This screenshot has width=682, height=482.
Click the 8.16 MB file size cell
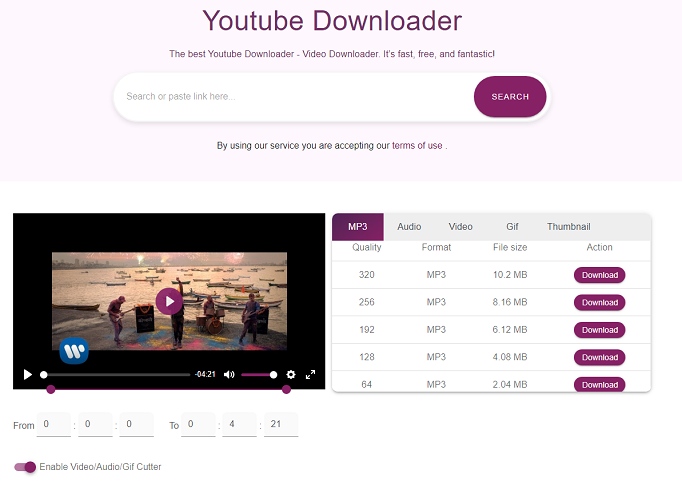coord(510,302)
